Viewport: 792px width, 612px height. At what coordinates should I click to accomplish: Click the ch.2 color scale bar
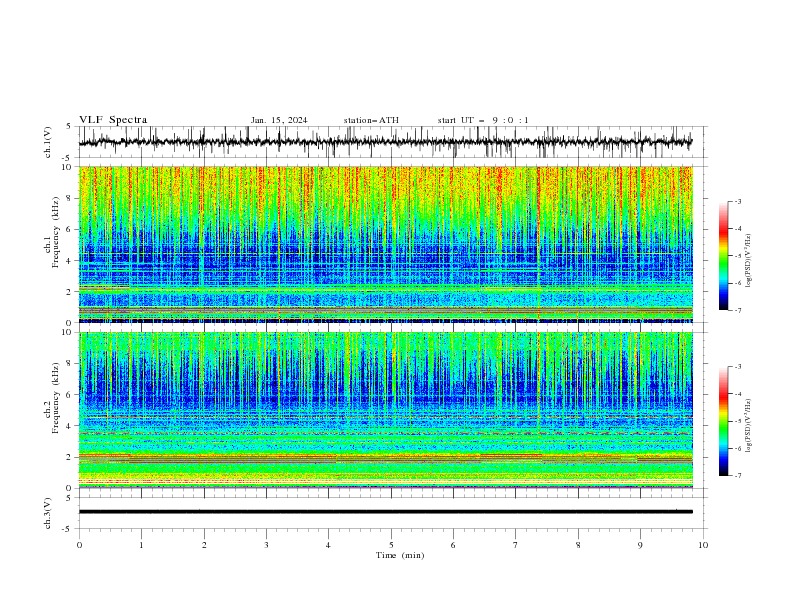click(x=723, y=421)
